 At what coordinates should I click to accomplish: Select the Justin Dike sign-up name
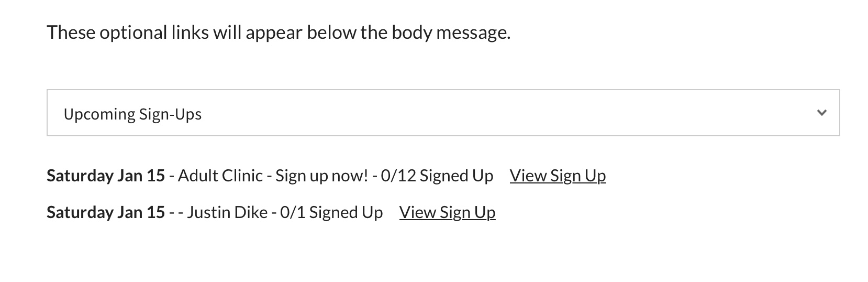pos(227,212)
